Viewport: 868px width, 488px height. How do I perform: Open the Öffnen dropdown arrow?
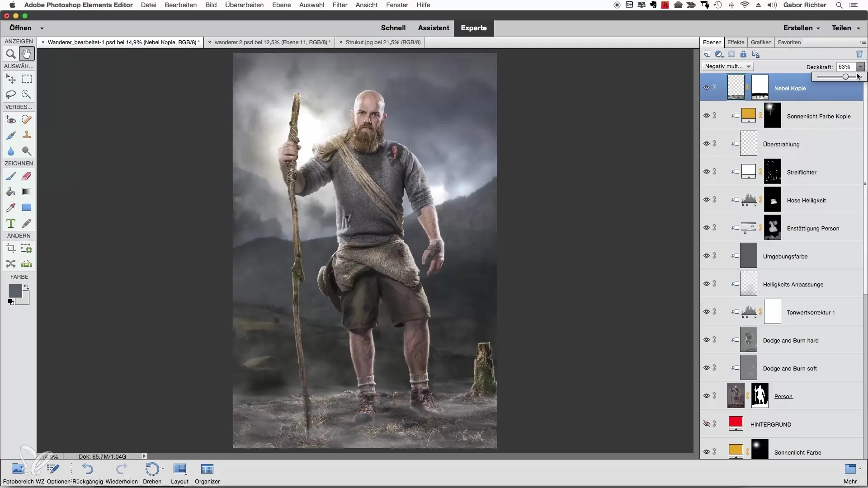[42, 28]
